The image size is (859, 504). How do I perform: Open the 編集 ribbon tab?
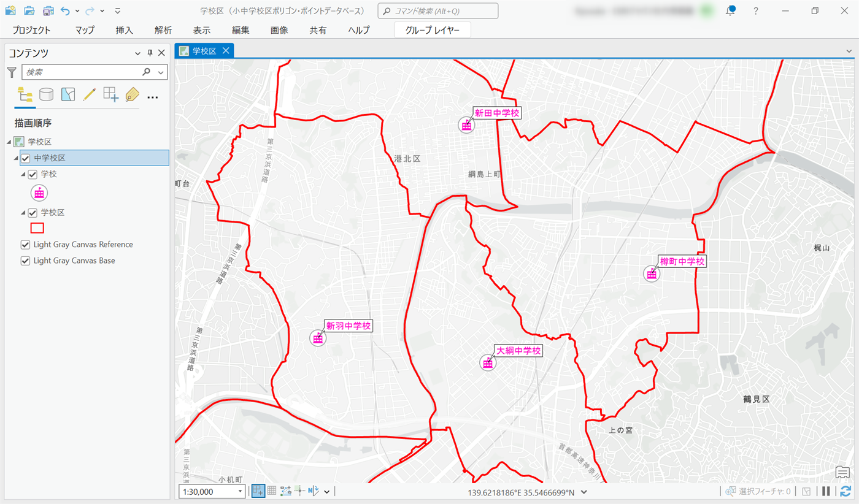pyautogui.click(x=241, y=30)
